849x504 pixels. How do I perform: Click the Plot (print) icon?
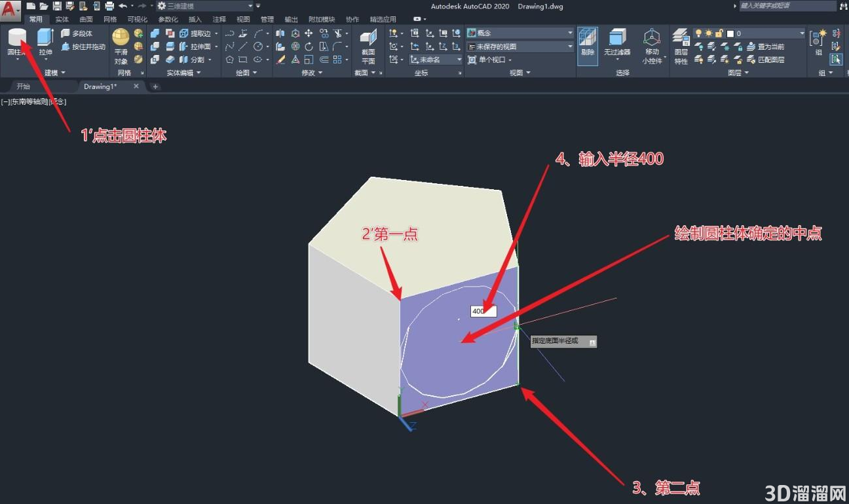109,6
